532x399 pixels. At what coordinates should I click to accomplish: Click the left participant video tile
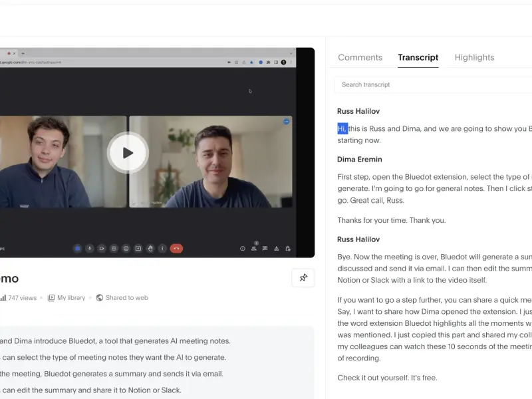pyautogui.click(x=63, y=162)
